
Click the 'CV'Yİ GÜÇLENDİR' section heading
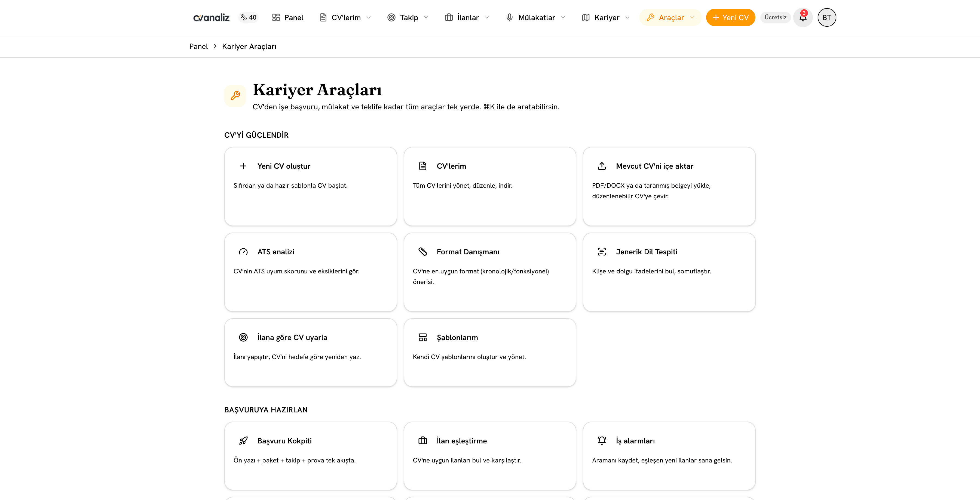click(x=256, y=135)
